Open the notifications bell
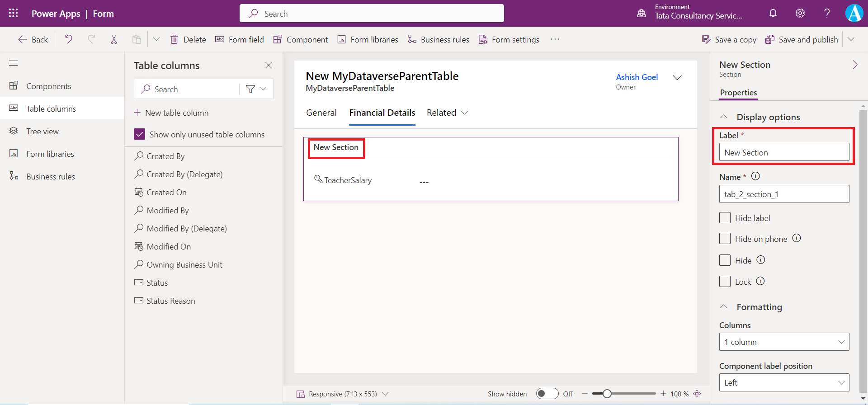The image size is (868, 405). [773, 14]
